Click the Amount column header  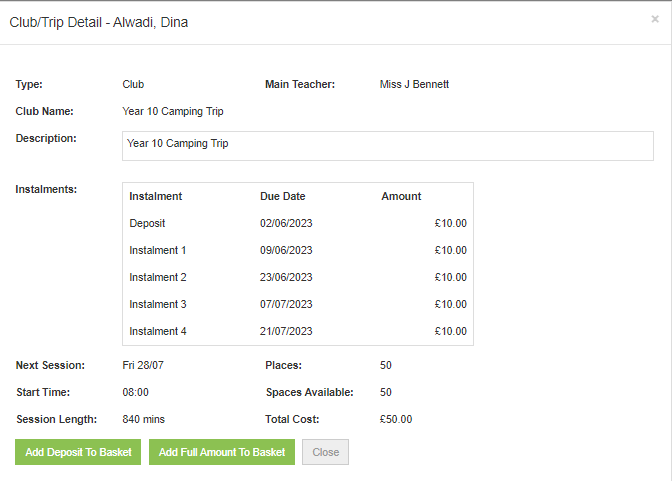tap(401, 196)
